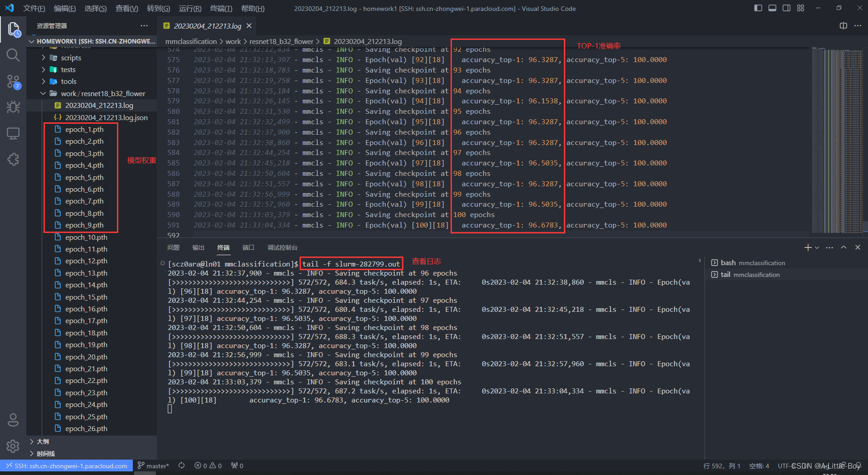Switch to the 问题 panel tab
Screen dimensions: 868x475
pos(173,247)
